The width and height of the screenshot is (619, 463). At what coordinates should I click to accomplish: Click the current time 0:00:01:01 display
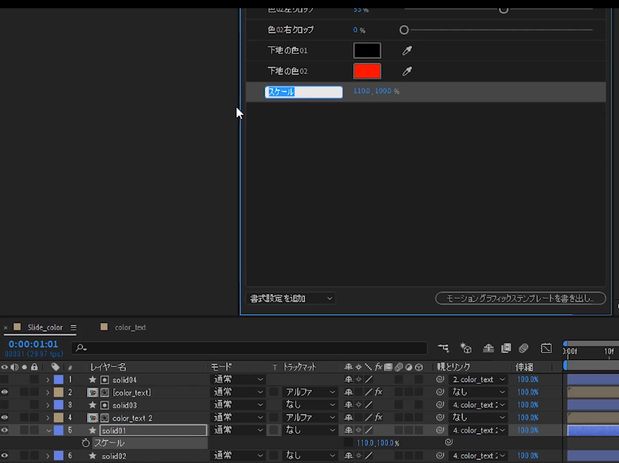click(33, 344)
